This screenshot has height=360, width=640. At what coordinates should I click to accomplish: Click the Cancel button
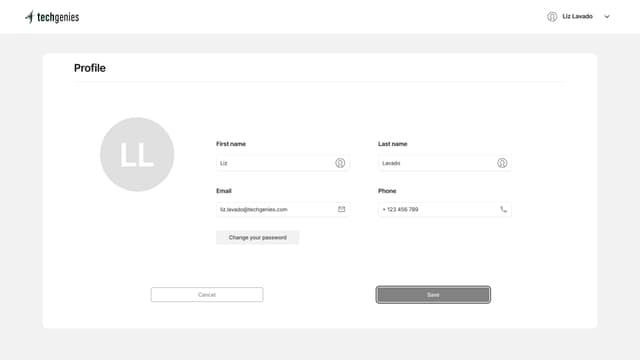tap(207, 295)
